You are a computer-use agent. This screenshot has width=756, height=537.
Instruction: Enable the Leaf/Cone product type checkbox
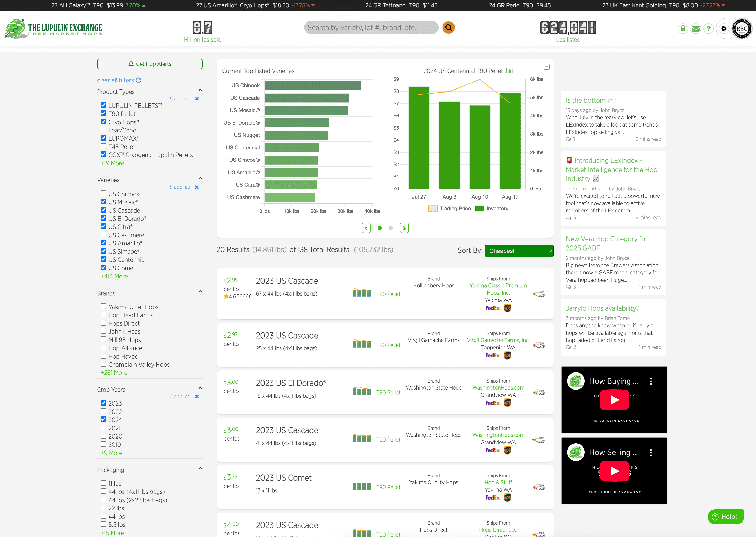tap(103, 130)
